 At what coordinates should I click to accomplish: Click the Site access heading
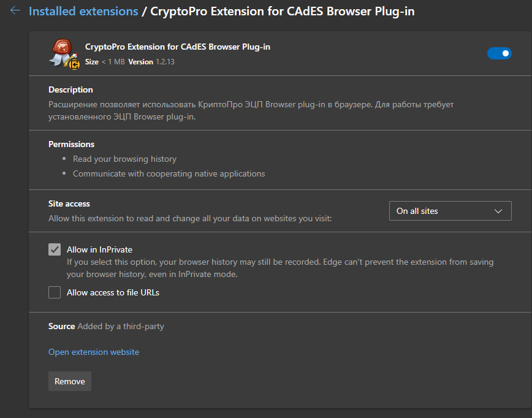pyautogui.click(x=69, y=203)
